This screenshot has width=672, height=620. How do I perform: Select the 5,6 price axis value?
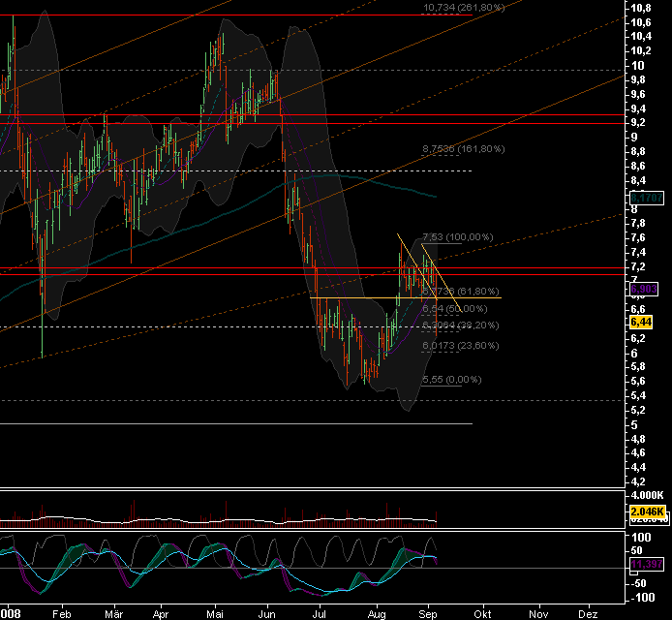pos(638,381)
